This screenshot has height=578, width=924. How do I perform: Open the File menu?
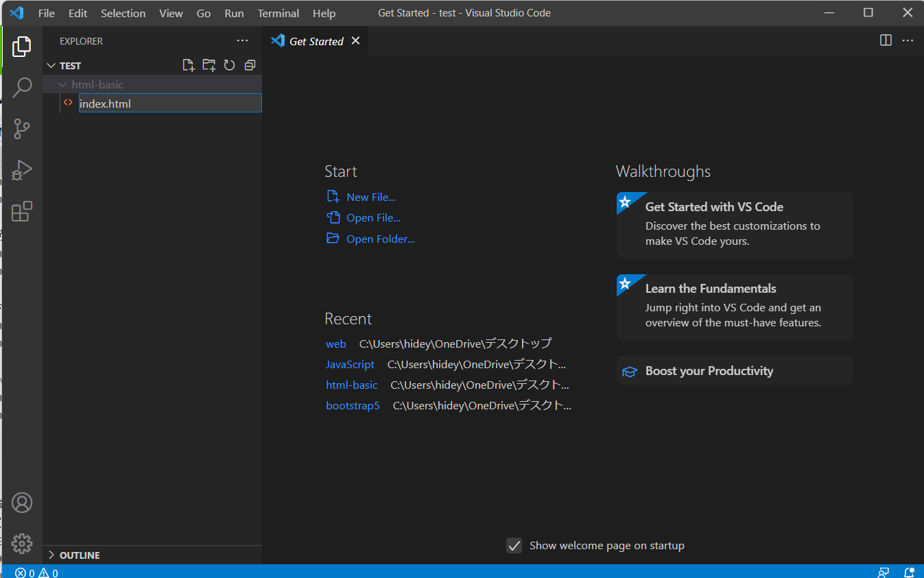(47, 13)
